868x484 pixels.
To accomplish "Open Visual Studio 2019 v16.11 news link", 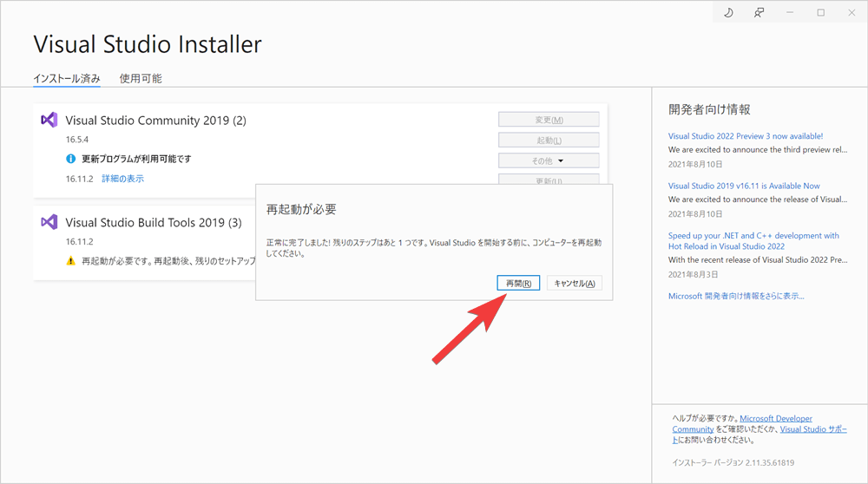I will pos(744,186).
